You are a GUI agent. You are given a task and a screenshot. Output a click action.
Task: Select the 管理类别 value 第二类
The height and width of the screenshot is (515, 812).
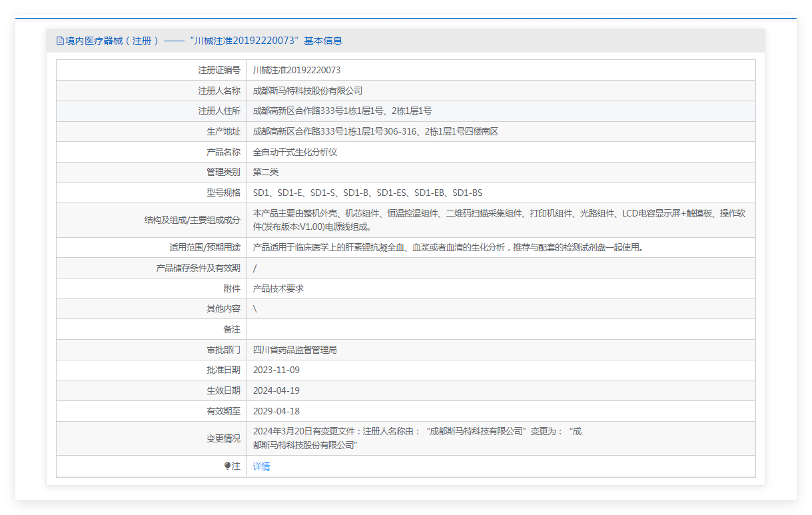coord(266,172)
